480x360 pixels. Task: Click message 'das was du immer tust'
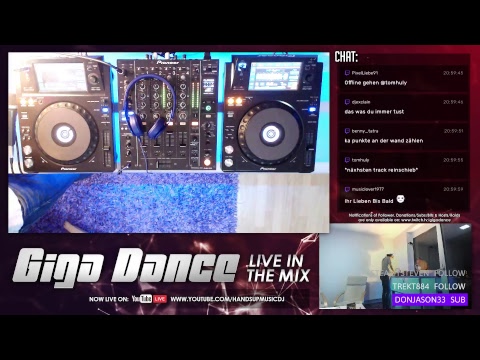pyautogui.click(x=374, y=111)
